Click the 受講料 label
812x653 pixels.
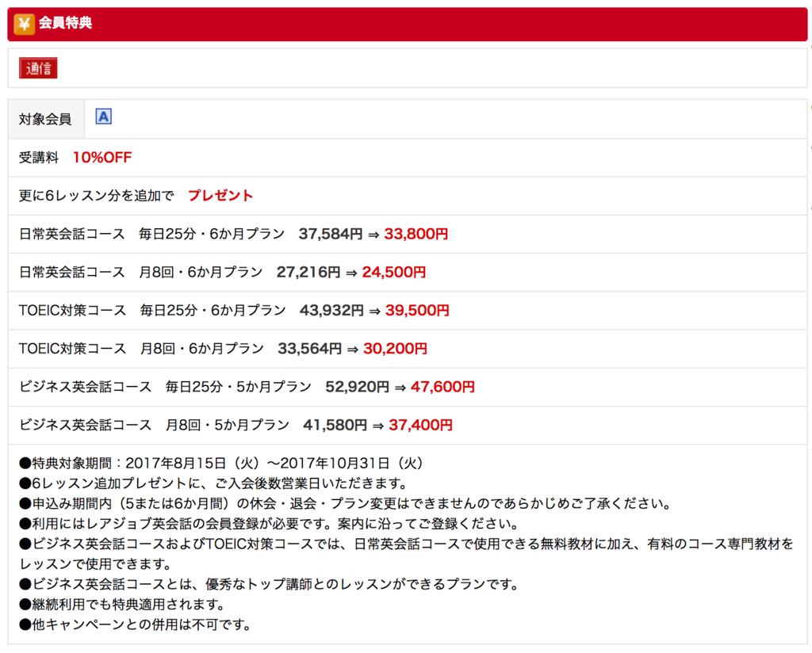[39, 157]
